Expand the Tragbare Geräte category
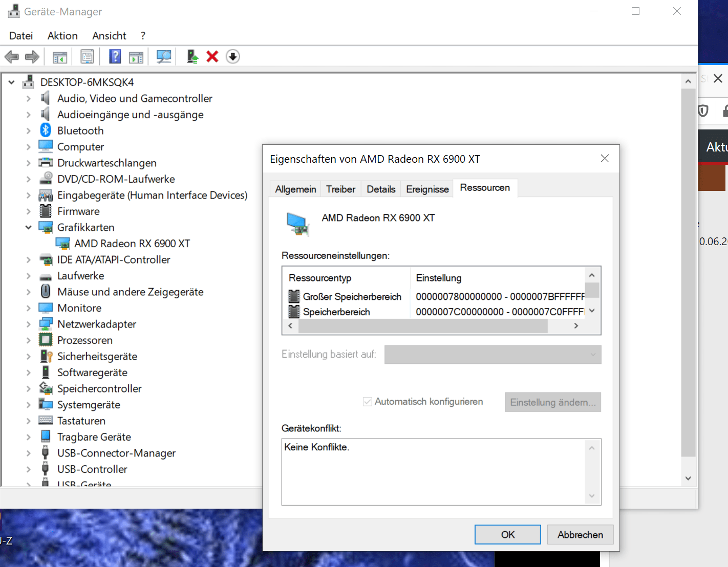 pos(29,437)
